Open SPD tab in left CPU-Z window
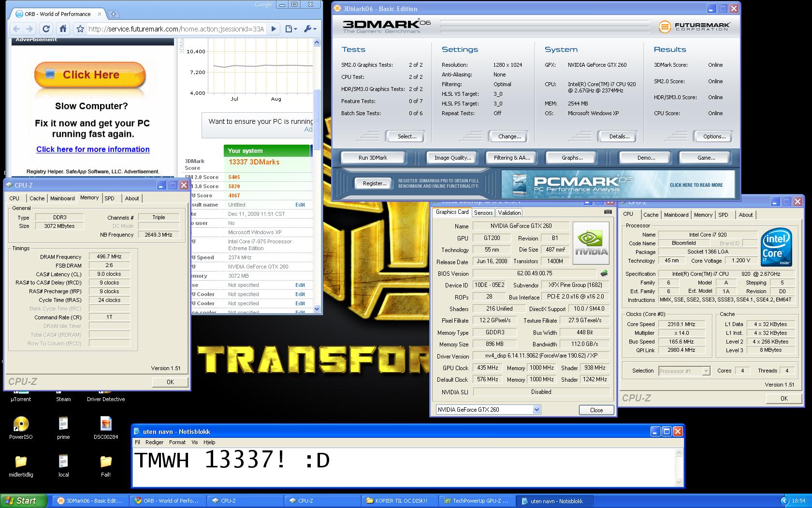This screenshot has width=812, height=508. [110, 198]
